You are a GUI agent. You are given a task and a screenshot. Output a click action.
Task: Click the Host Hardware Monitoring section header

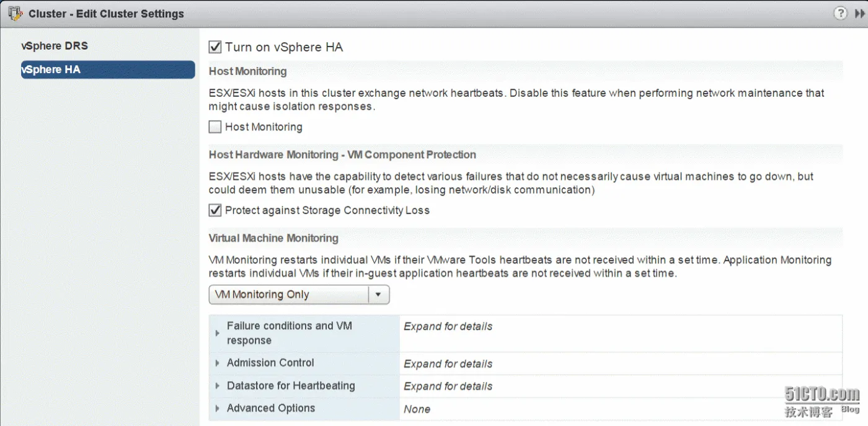click(342, 155)
